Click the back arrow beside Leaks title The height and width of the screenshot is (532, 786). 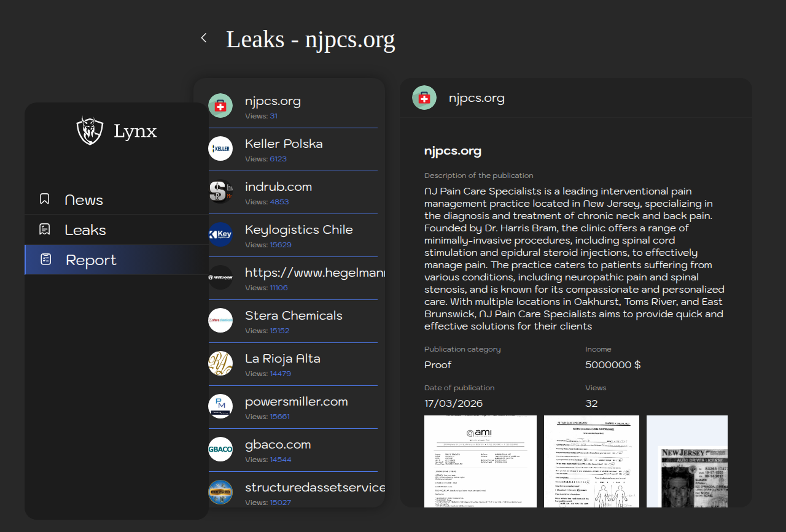tap(204, 38)
